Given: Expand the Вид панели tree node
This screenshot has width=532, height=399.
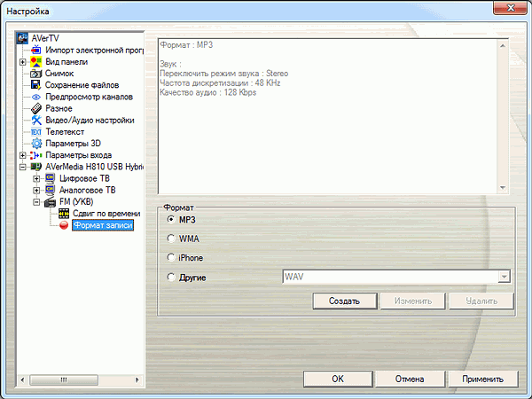Looking at the screenshot, I should (x=23, y=62).
